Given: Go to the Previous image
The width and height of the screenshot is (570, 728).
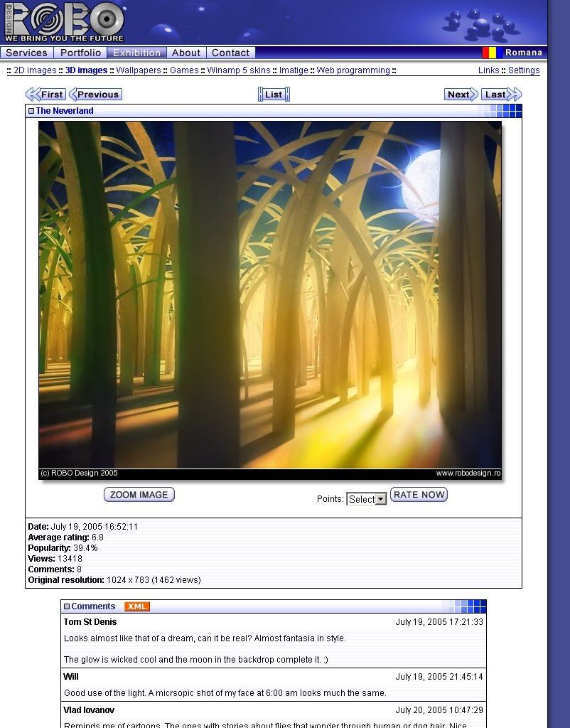Looking at the screenshot, I should (x=96, y=95).
